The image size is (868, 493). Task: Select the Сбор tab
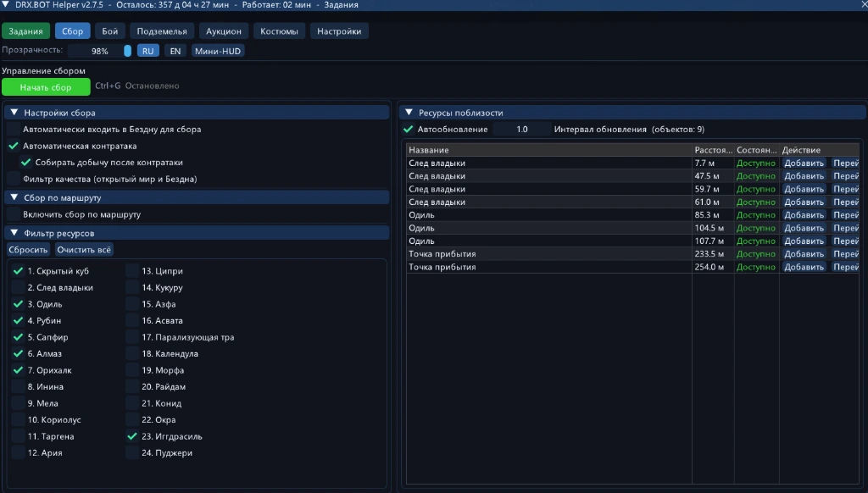[x=73, y=31]
